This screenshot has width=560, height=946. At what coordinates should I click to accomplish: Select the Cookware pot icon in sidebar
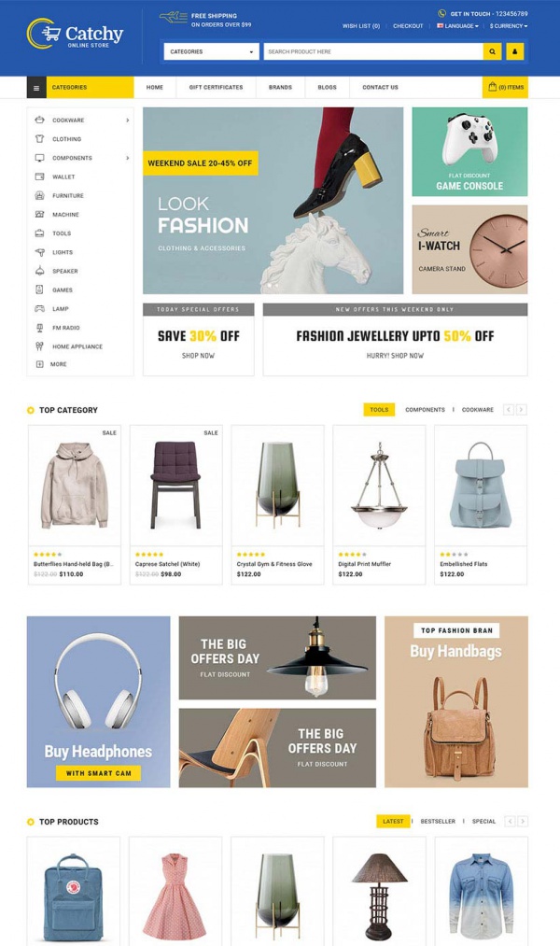40,120
